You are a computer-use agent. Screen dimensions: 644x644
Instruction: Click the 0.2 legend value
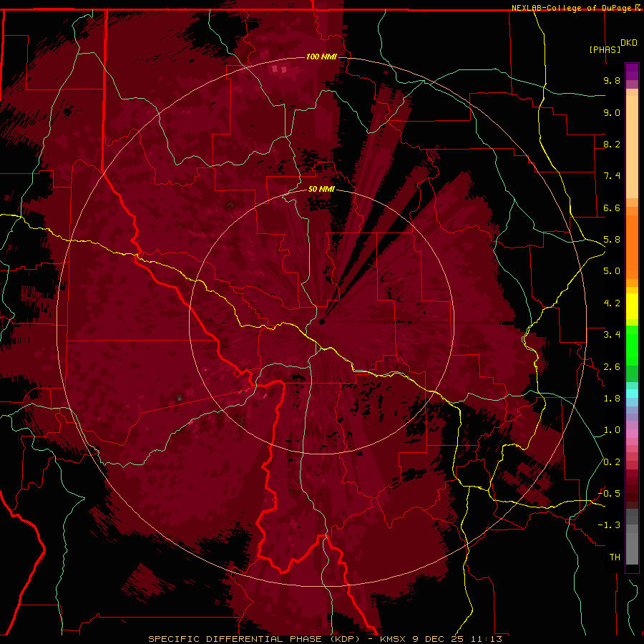[x=612, y=462]
